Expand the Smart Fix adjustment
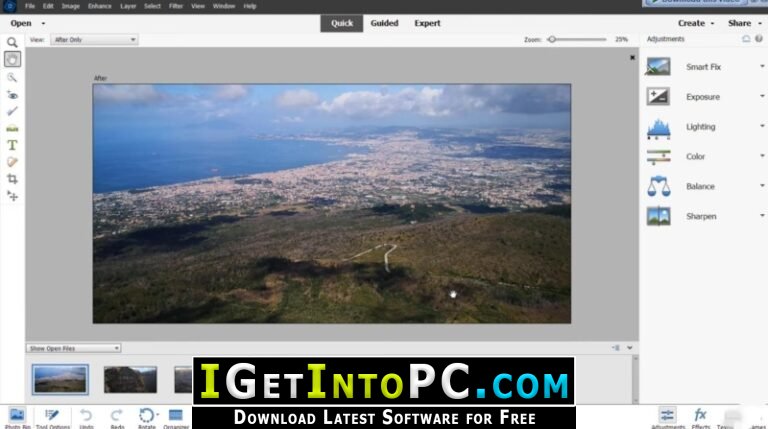The height and width of the screenshot is (429, 768). 705,67
